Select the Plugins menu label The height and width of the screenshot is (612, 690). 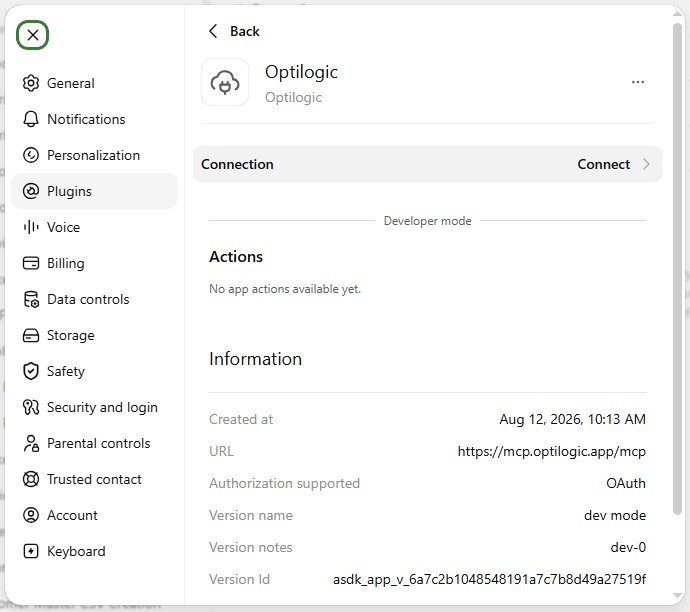click(x=70, y=191)
